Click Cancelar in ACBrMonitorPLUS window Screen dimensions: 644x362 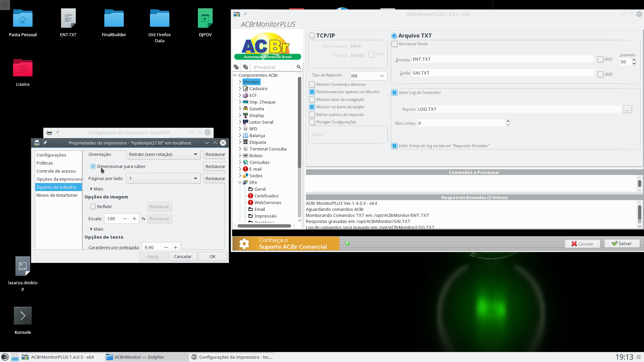(582, 244)
